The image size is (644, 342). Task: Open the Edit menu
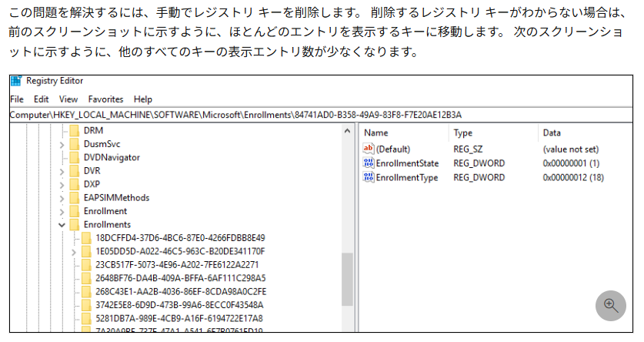[x=41, y=99]
